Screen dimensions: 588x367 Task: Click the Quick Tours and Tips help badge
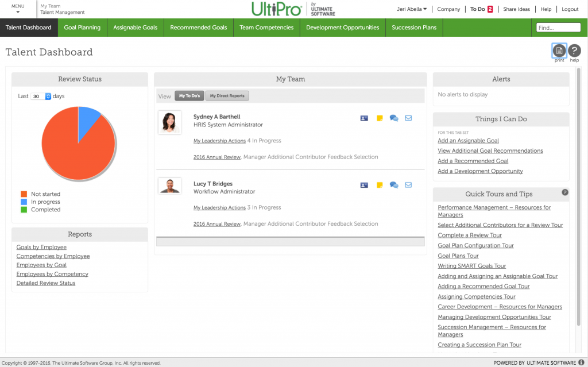pos(564,193)
